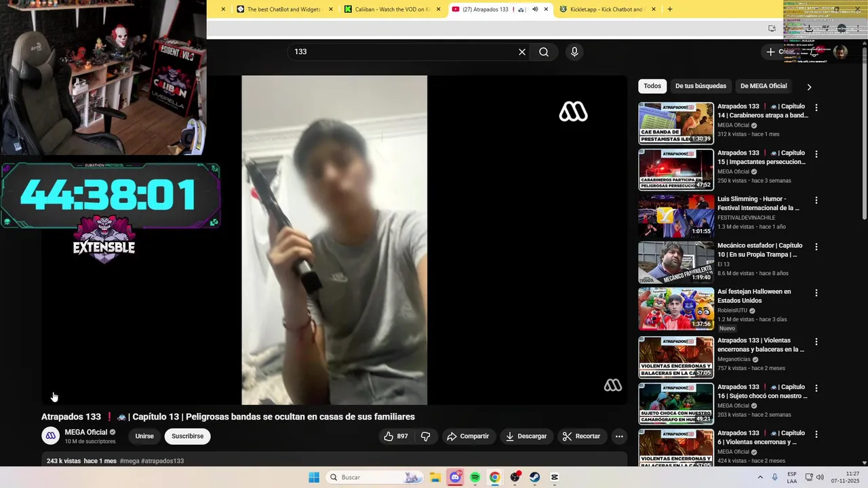Open options menu for the Halloween video
The image size is (868, 488).
[816, 293]
